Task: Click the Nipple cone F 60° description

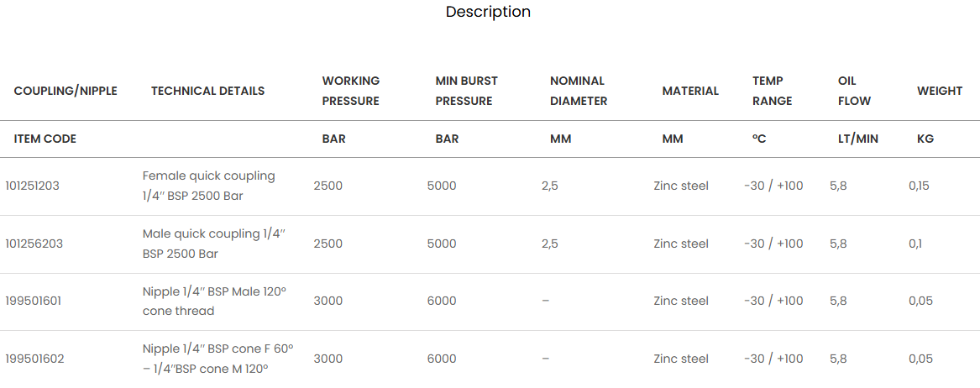Action: (x=217, y=359)
